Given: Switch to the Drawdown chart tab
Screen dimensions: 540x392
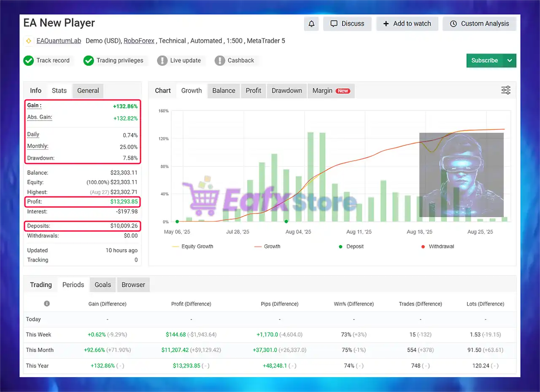Looking at the screenshot, I should 287,91.
